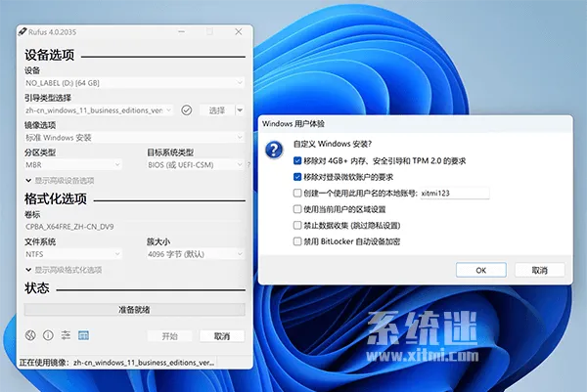The width and height of the screenshot is (587, 392).
Task: Click the Rufus 4.0.2035 title text
Action: pyautogui.click(x=53, y=32)
